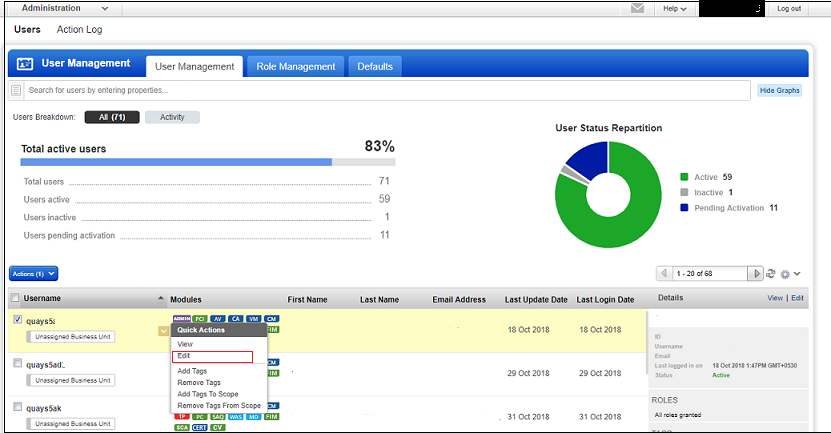831x433 pixels.
Task: Click the green segment of the donut chart
Action: 636,223
